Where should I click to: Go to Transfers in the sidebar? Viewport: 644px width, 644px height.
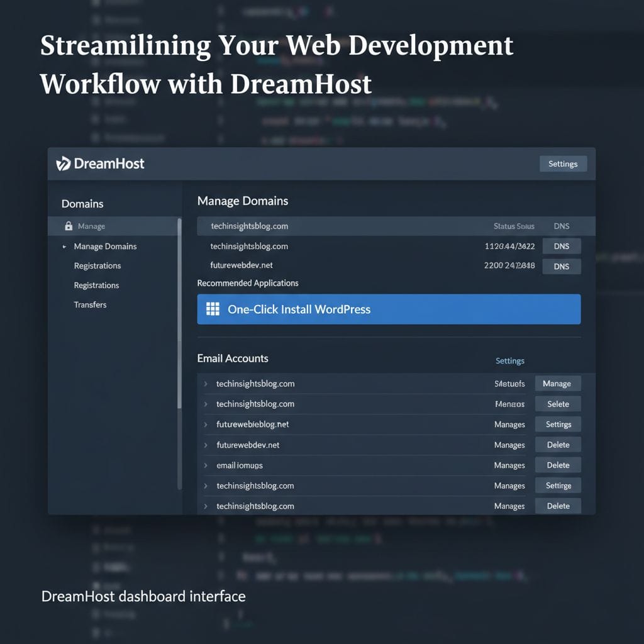point(90,305)
